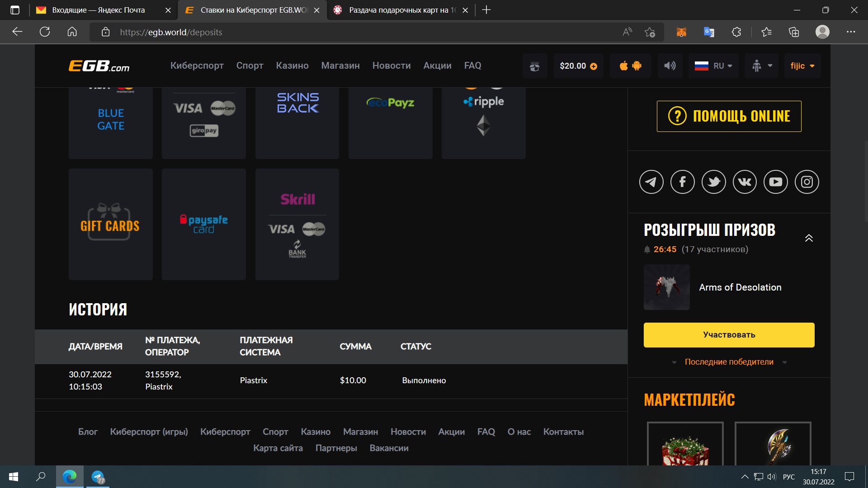Image resolution: width=868 pixels, height=488 pixels.
Task: Click the gift box icon beside balance
Action: [535, 66]
